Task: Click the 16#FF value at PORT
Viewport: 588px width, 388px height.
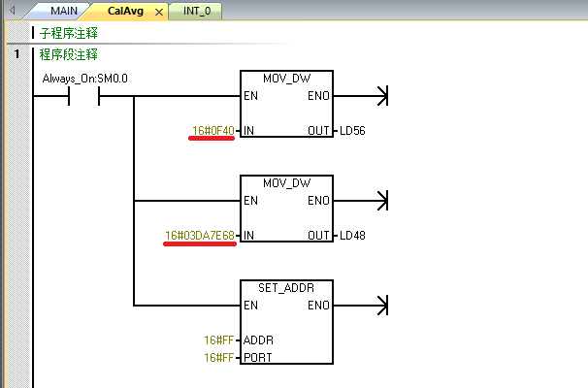Action: point(217,358)
